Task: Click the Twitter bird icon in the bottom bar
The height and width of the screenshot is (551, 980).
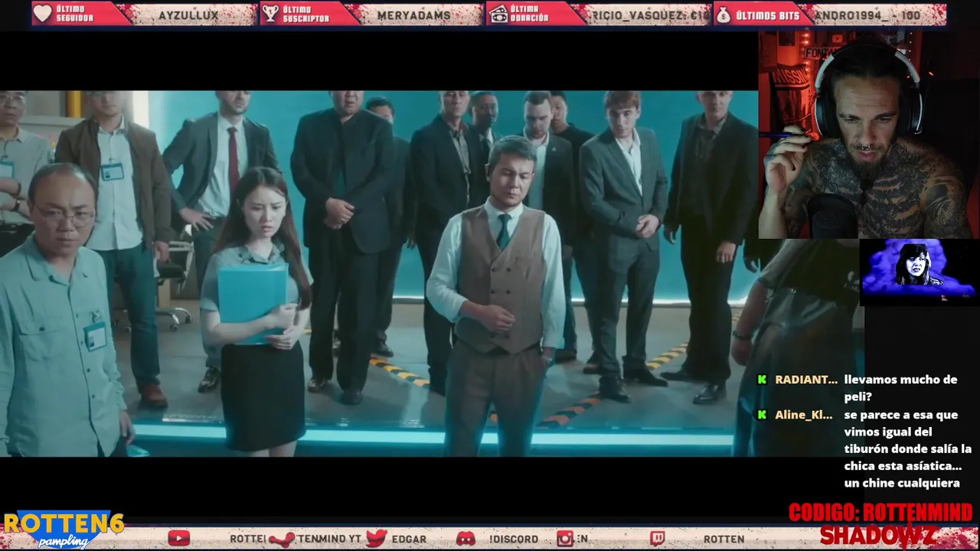Action: coord(376,539)
